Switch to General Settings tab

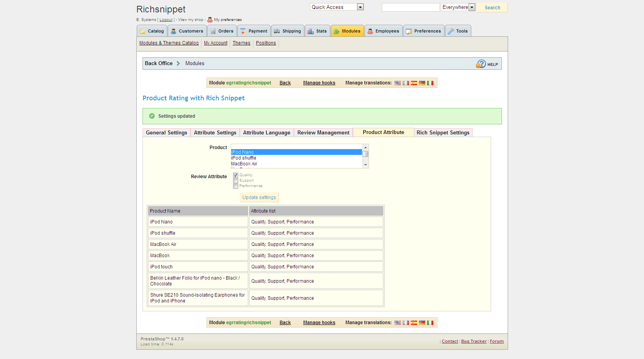pos(167,132)
